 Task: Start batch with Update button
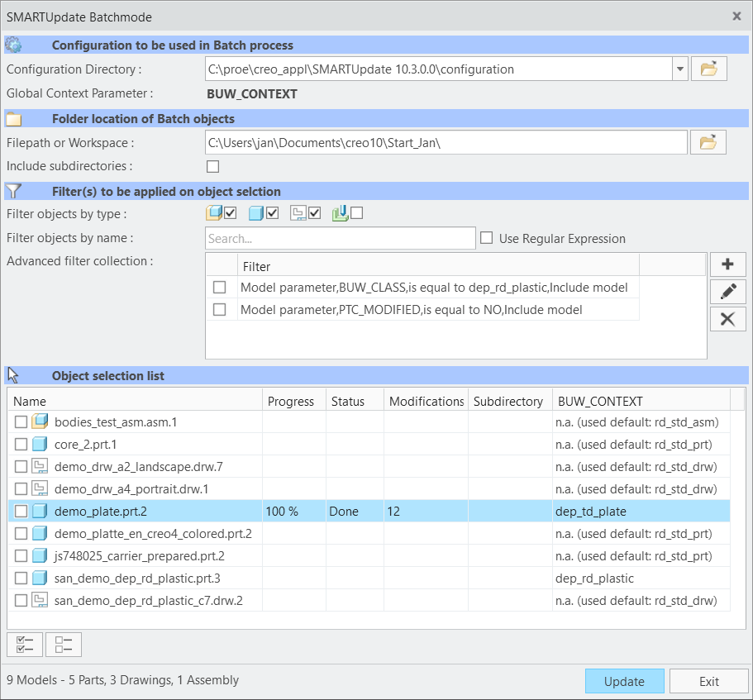click(x=624, y=681)
